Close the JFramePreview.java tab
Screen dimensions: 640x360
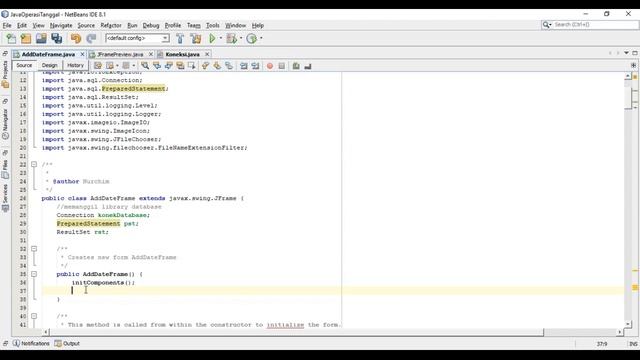click(151, 54)
